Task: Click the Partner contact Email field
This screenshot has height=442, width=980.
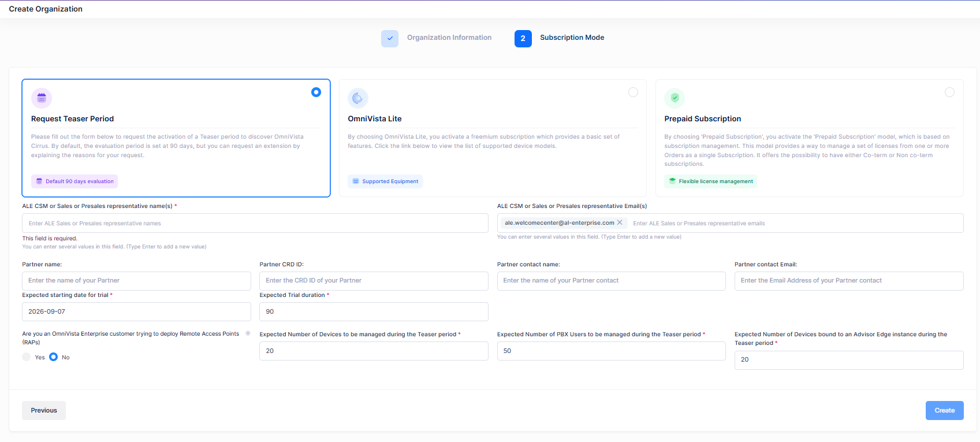Action: pos(849,281)
